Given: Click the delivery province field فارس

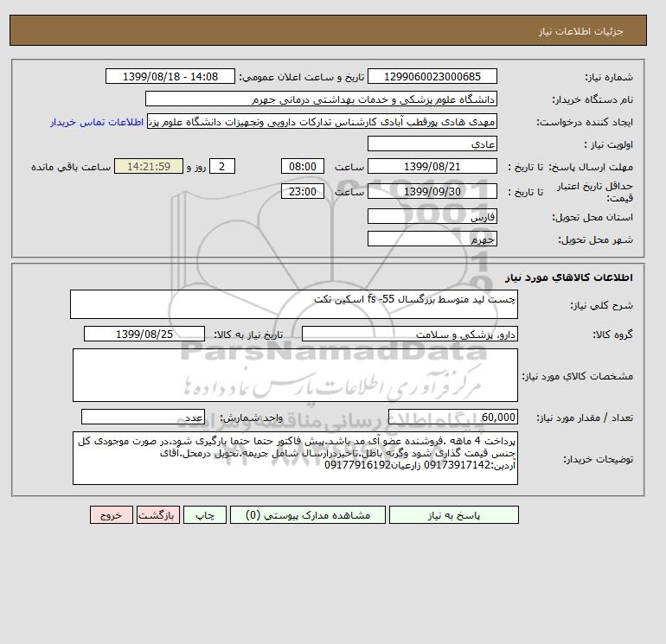Looking at the screenshot, I should coord(432,216).
